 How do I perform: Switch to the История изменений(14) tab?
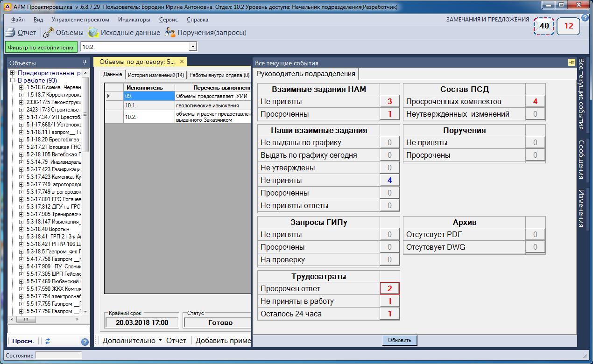[x=156, y=75]
